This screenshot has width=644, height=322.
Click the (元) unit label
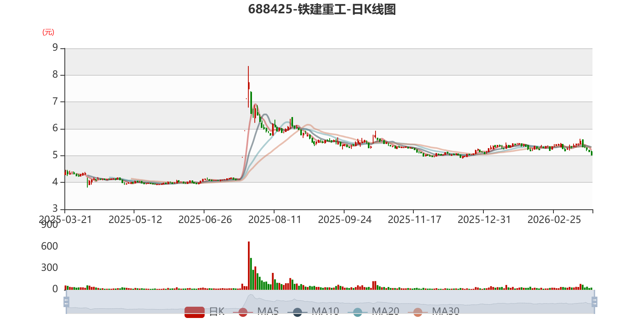coord(48,32)
